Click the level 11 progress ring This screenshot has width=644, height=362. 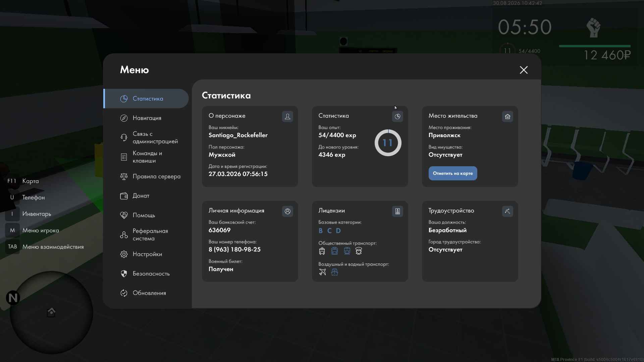(388, 143)
